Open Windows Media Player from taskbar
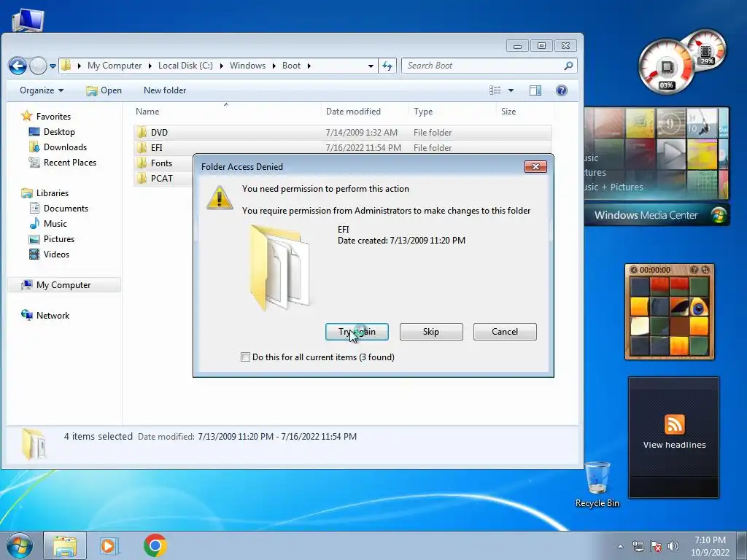 (x=109, y=545)
